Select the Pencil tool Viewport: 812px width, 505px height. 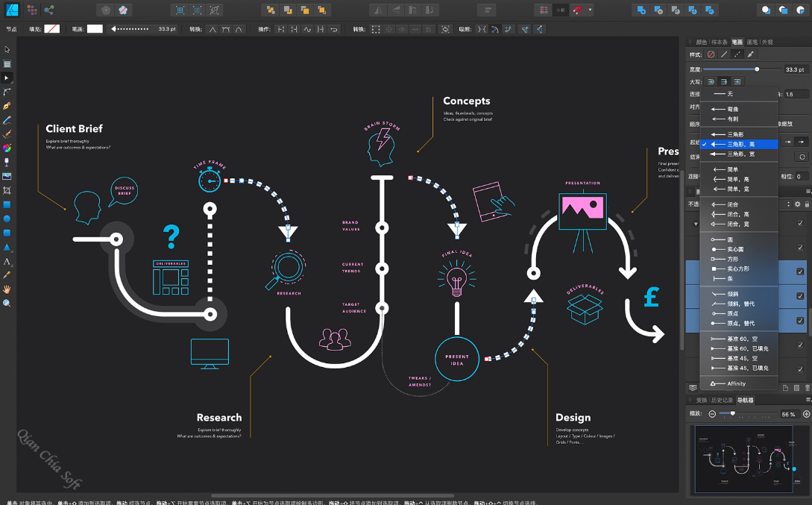7,120
